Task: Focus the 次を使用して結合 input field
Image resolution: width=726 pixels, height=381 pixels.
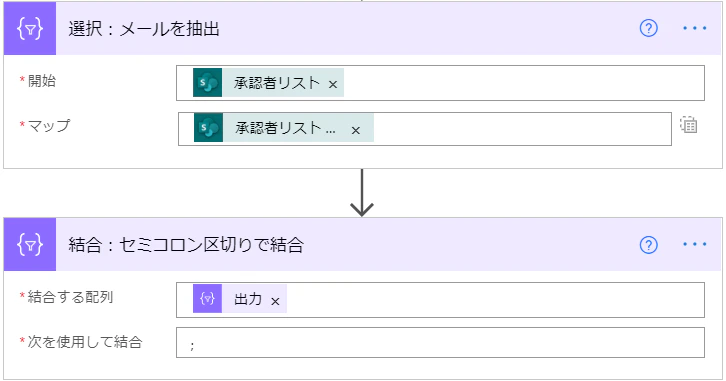Action: [440, 343]
